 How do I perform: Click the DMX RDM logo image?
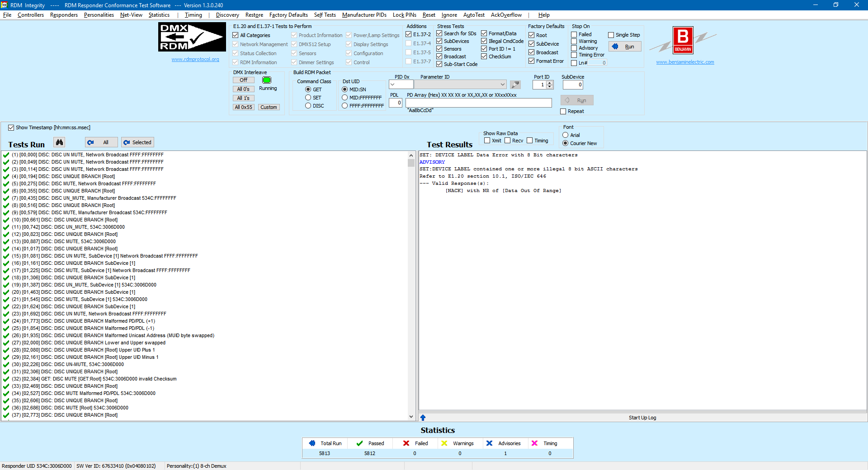(x=192, y=37)
